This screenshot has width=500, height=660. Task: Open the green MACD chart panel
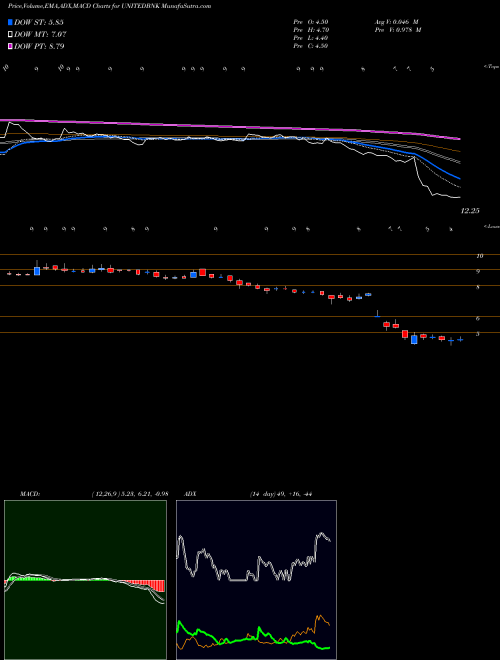pyautogui.click(x=85, y=580)
